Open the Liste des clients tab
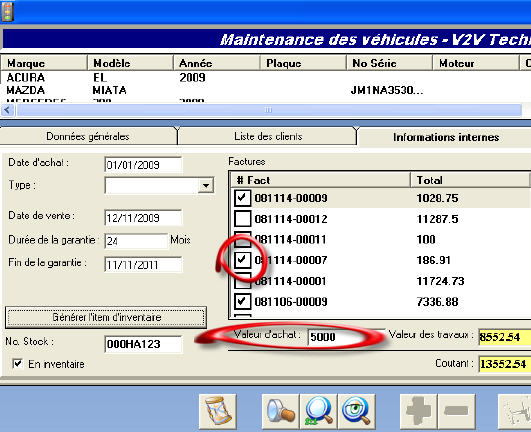531x432 pixels. [268, 136]
